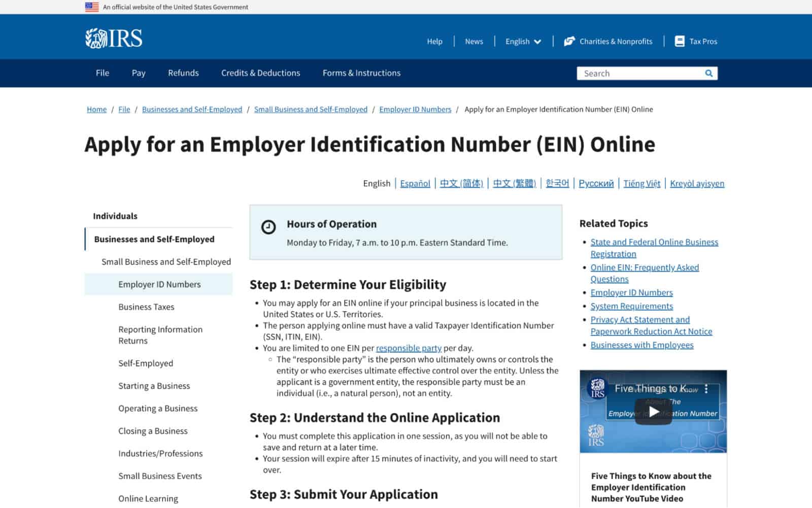Click the Employer Identification Number video thumbnail

(x=654, y=412)
